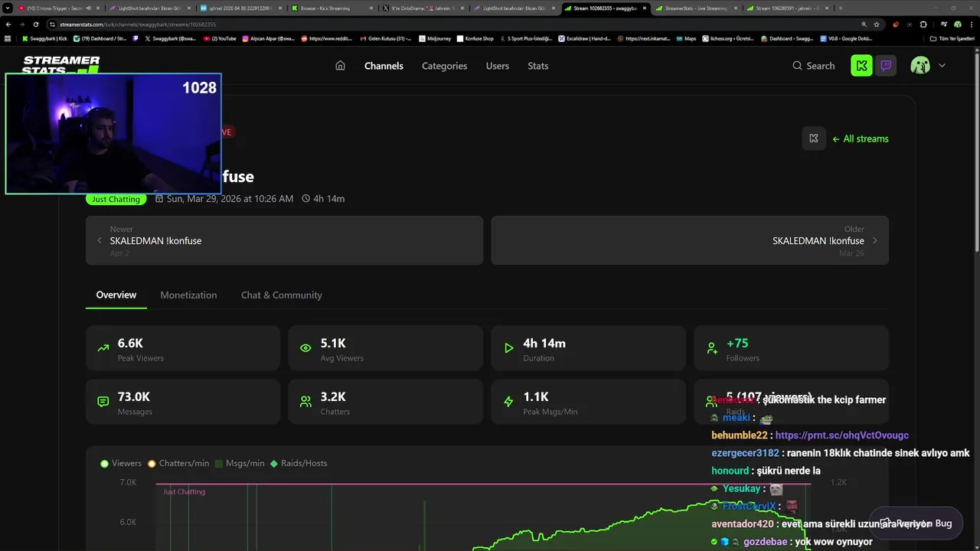Click the browser back arrow
Image resolution: width=980 pixels, height=551 pixels.
[8, 24]
